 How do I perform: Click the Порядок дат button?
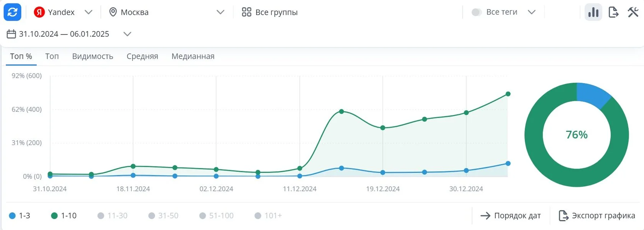pyautogui.click(x=511, y=216)
